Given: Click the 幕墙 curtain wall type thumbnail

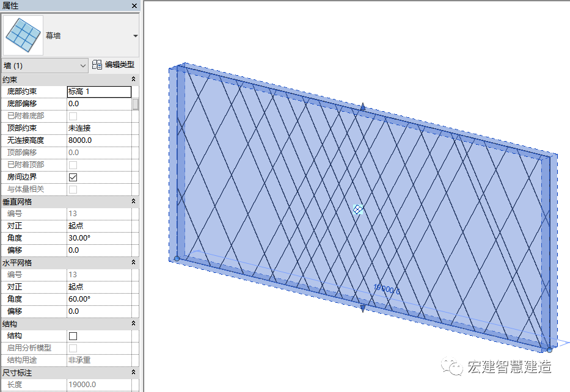Looking at the screenshot, I should [23, 35].
